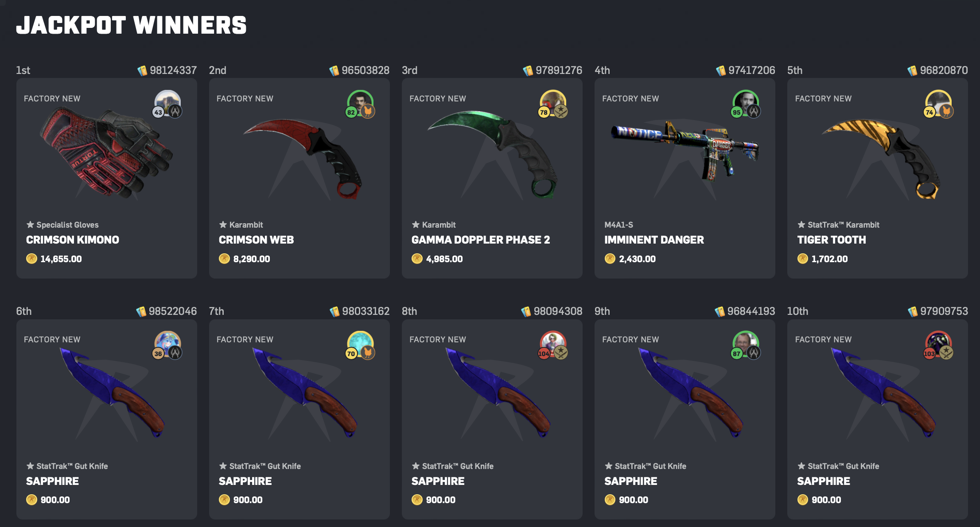Select the level 70 winner avatar
This screenshot has width=980, height=527.
pos(360,344)
